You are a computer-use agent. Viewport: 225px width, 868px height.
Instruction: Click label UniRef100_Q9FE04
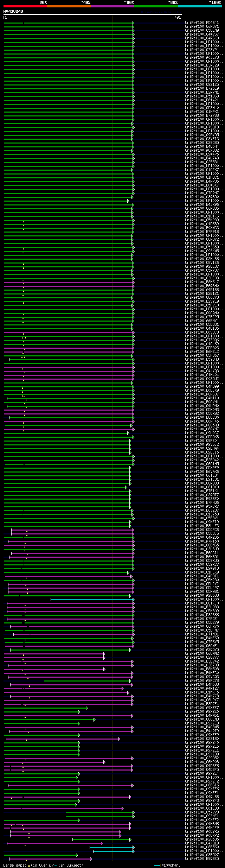click(202, 441)
